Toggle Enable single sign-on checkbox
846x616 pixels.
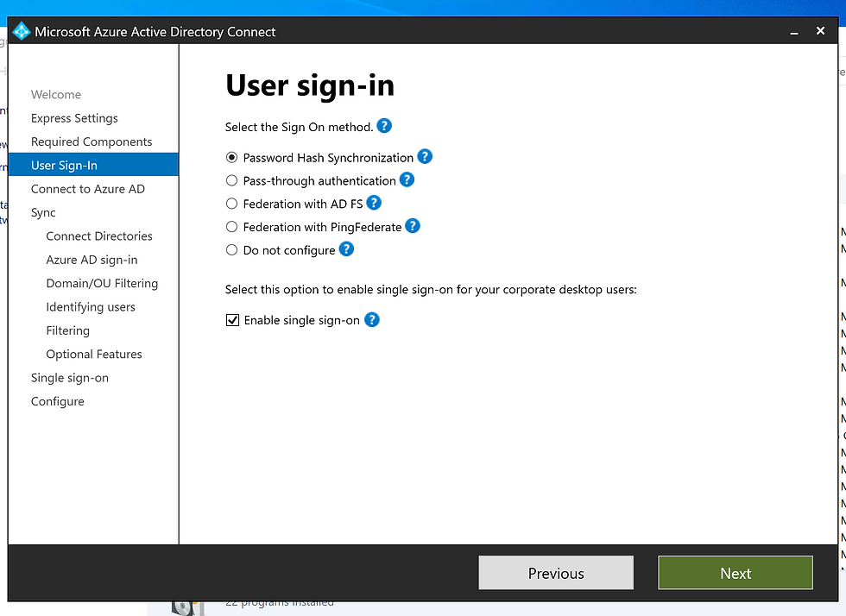[232, 320]
